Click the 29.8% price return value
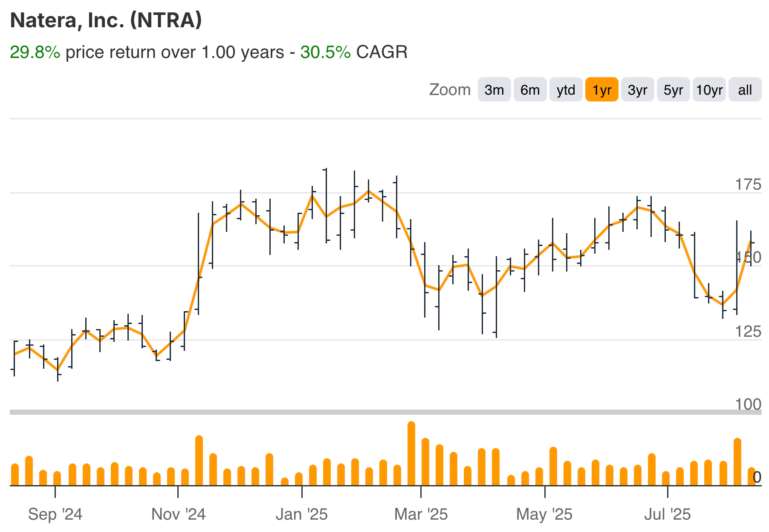 coord(35,52)
